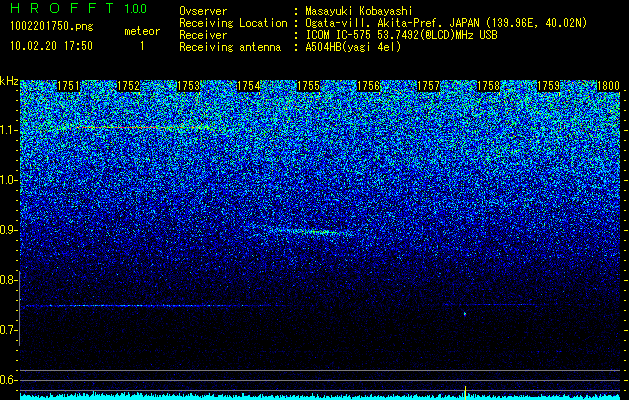Click the 0.7 kHz axis label
The image size is (629, 400).
tap(7, 330)
